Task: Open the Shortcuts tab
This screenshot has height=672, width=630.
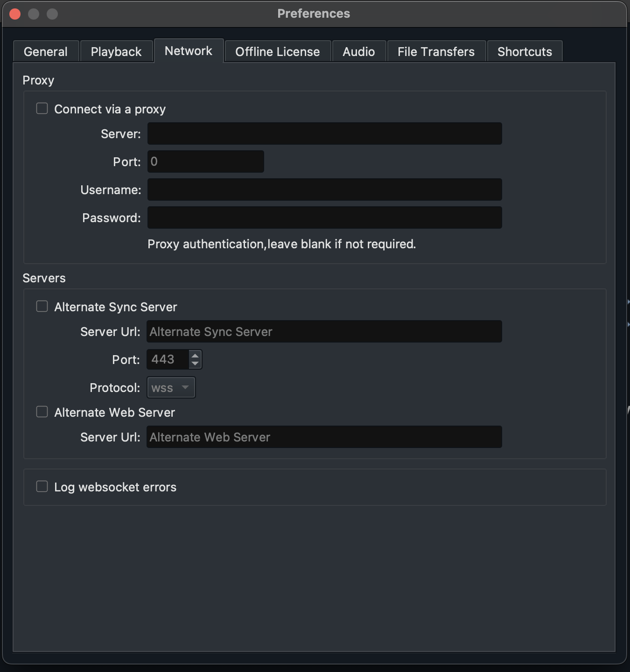Action: point(525,51)
